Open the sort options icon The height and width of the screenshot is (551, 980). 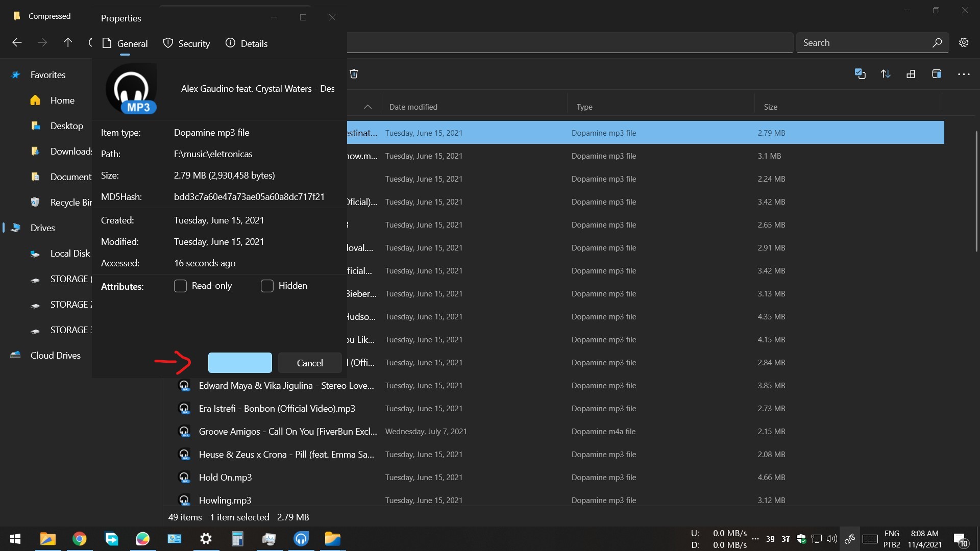click(886, 74)
